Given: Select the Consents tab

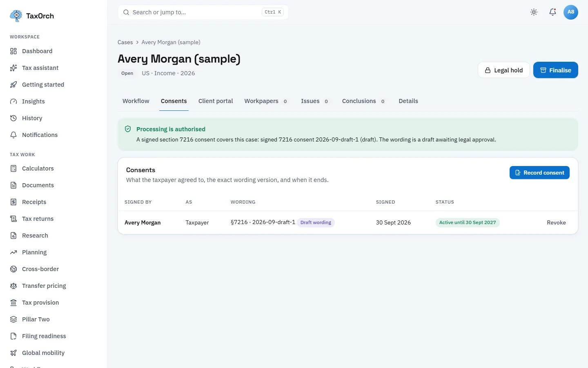Looking at the screenshot, I should click(x=174, y=101).
